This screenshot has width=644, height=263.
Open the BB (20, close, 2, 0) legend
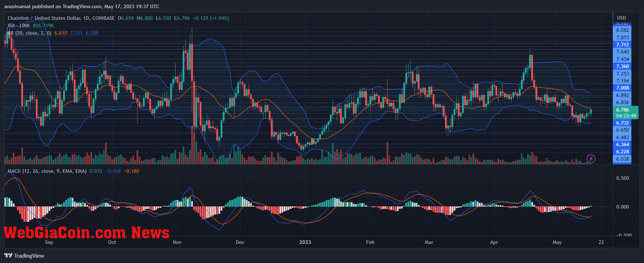(x=29, y=33)
